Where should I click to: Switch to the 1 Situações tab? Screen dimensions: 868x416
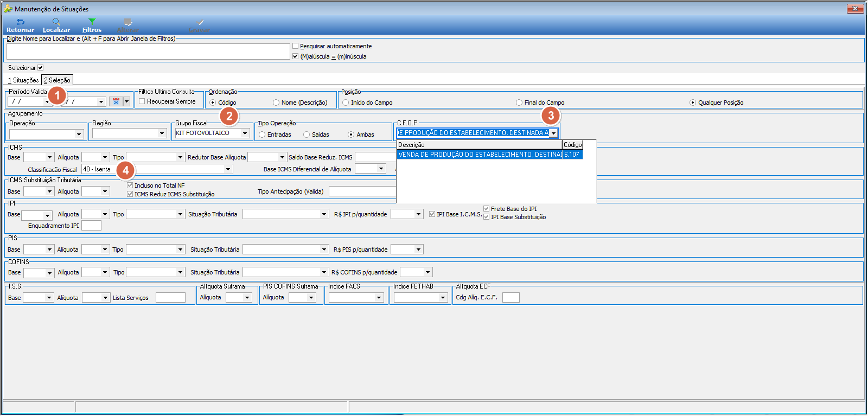tap(23, 80)
